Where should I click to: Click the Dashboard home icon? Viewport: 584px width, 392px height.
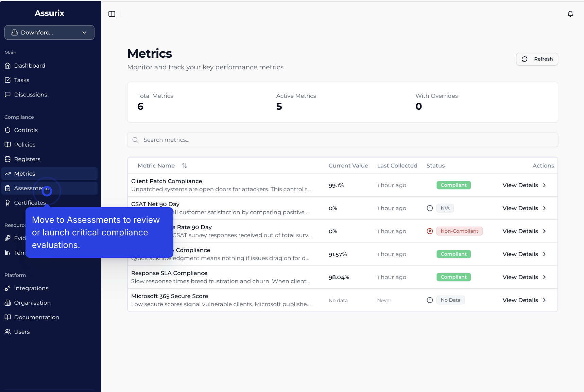8,66
